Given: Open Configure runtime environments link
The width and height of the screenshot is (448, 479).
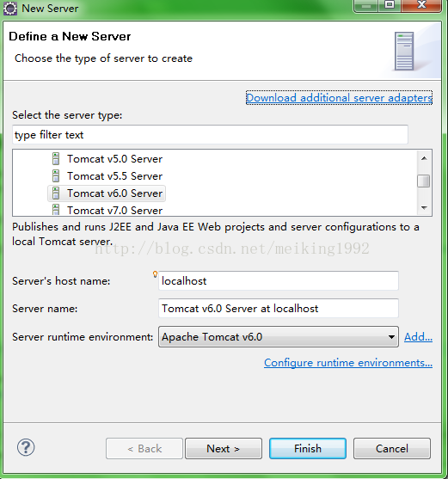Looking at the screenshot, I should pos(348,363).
